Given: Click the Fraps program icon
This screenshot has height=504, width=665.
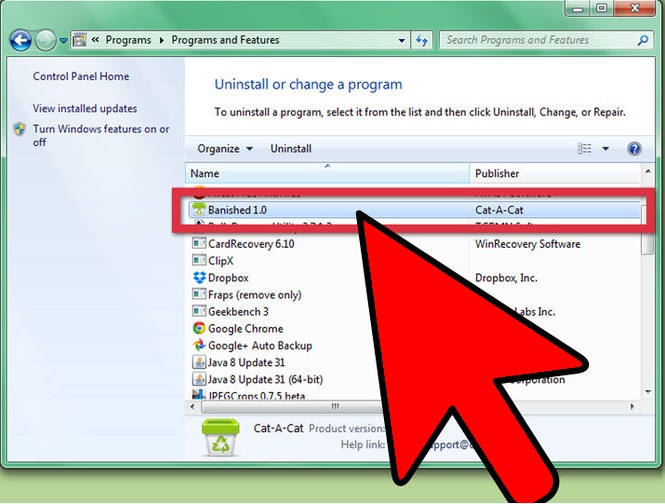Looking at the screenshot, I should pos(198,294).
